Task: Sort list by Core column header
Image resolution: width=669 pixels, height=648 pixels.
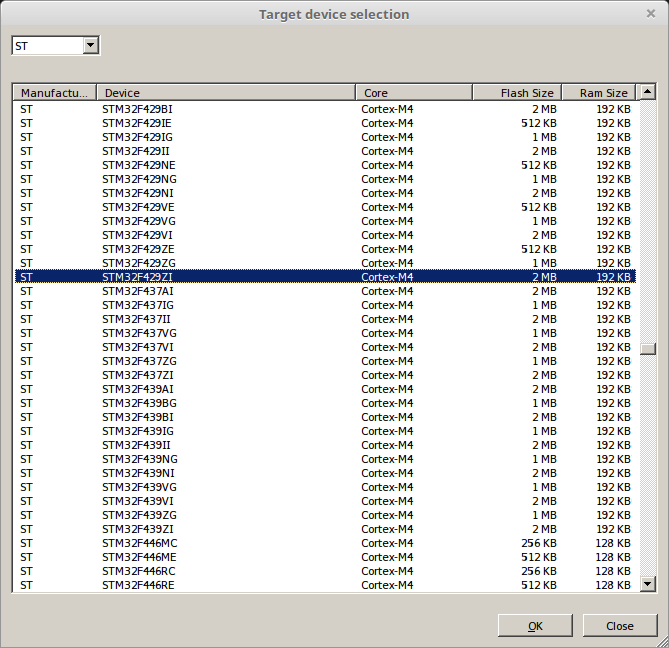Action: [413, 93]
